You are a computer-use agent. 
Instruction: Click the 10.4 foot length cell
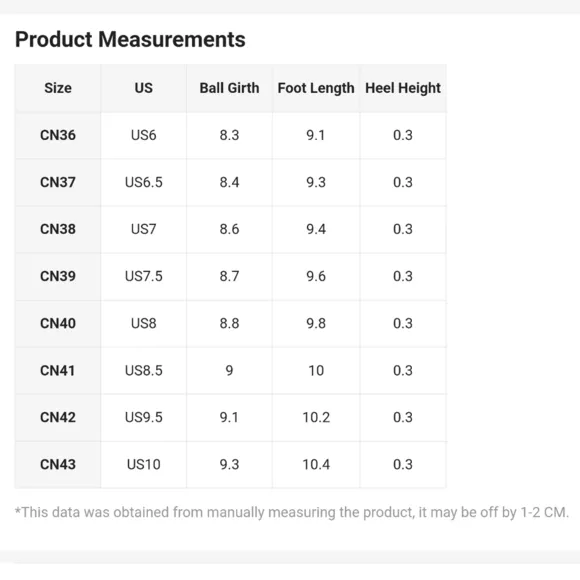(x=316, y=465)
